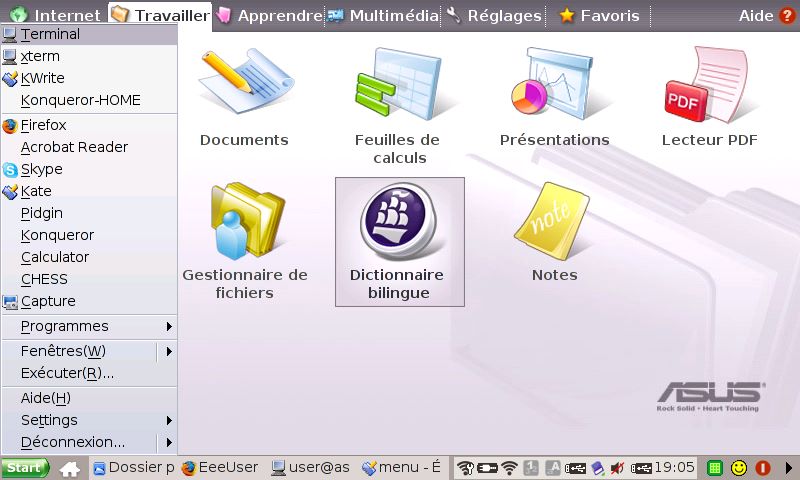Expand the Déconnexion submenu arrow
The image size is (800, 480).
click(x=169, y=442)
